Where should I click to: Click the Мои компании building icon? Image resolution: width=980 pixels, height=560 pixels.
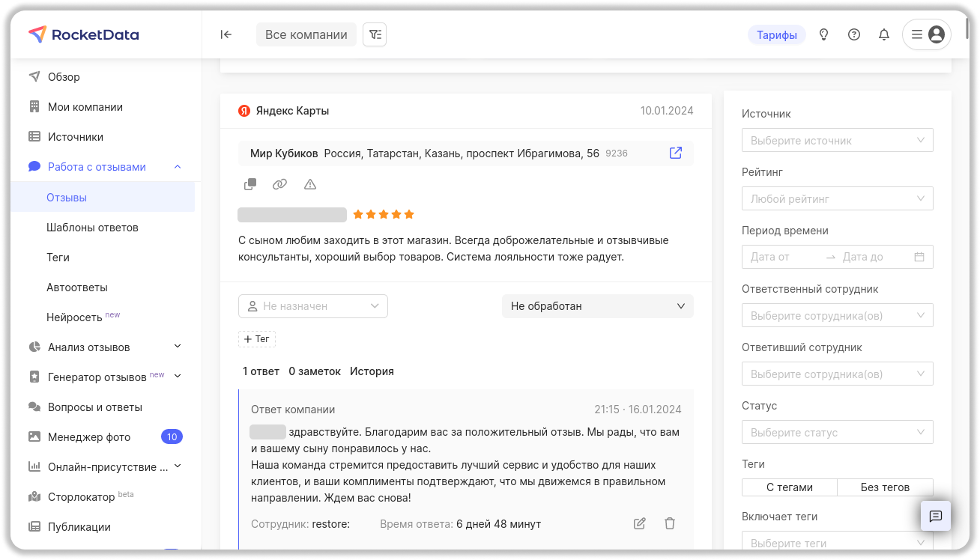coord(34,107)
